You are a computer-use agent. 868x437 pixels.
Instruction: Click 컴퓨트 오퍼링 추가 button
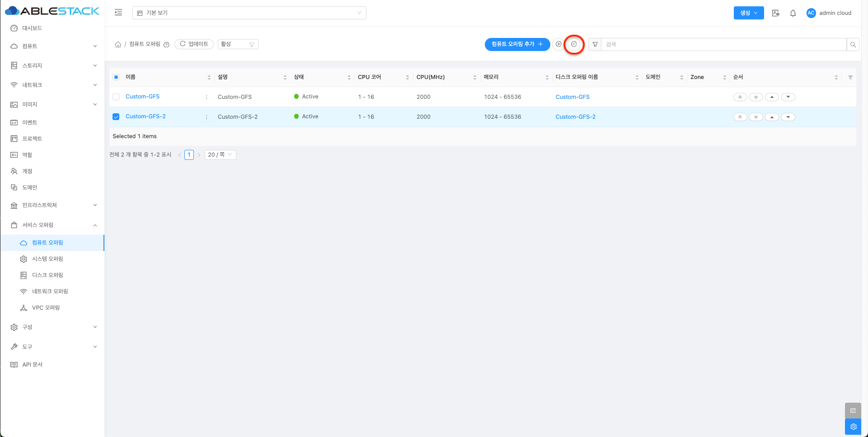[x=517, y=44]
